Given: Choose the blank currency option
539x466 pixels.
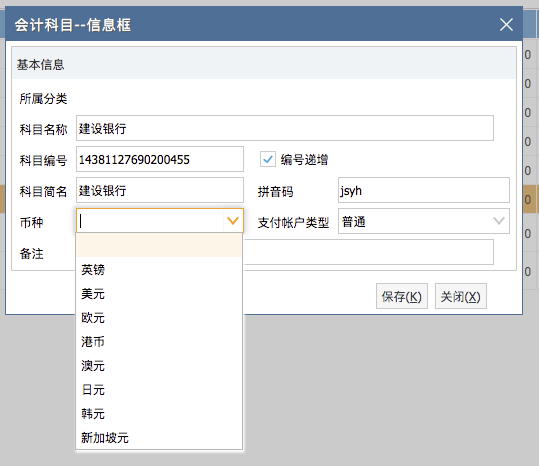Looking at the screenshot, I should pyautogui.click(x=159, y=245).
